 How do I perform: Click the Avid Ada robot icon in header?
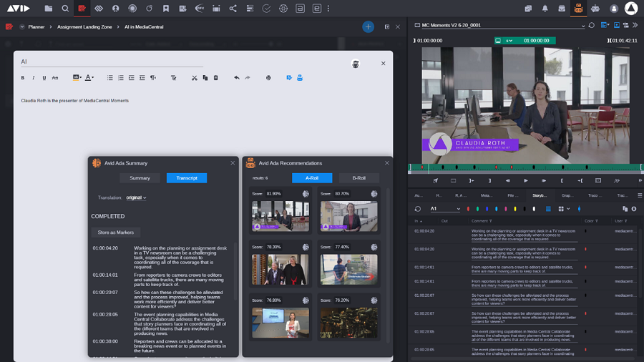click(578, 8)
